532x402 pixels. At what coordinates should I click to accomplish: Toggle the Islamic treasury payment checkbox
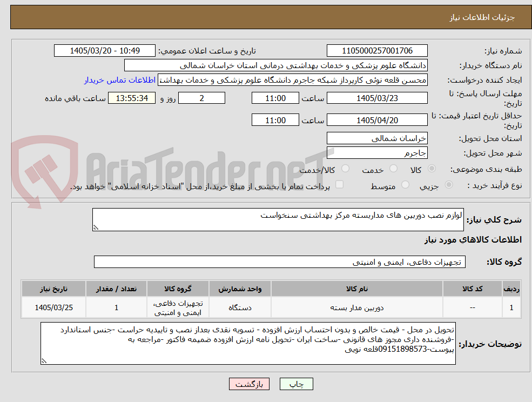pos(339,185)
